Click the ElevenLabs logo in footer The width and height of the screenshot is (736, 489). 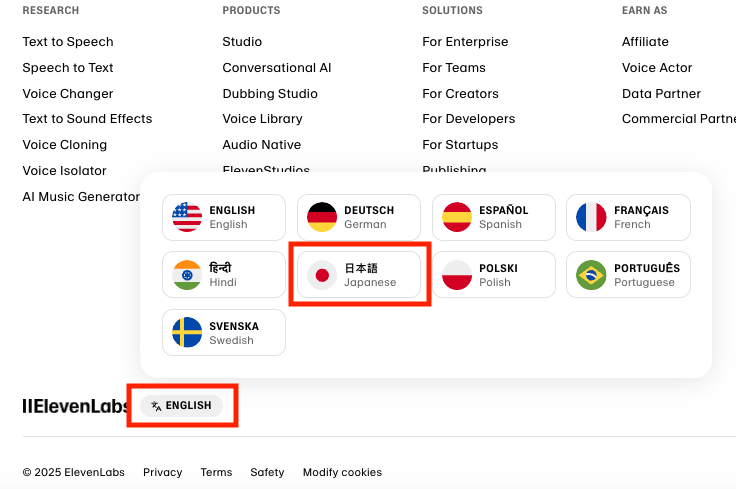click(75, 406)
